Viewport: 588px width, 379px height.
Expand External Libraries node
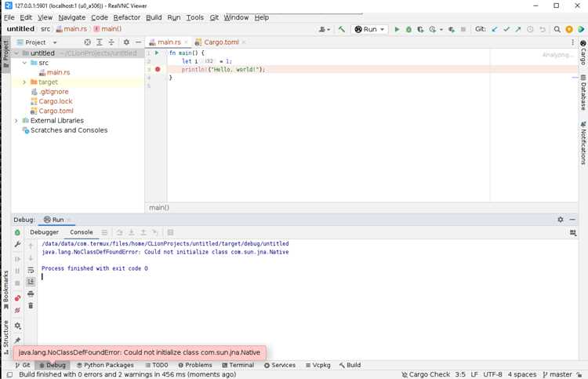(16, 121)
